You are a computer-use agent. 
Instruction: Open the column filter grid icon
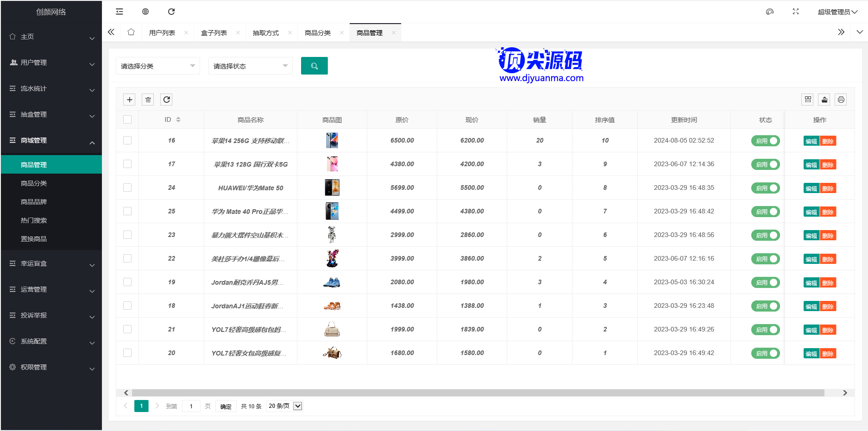(x=808, y=100)
